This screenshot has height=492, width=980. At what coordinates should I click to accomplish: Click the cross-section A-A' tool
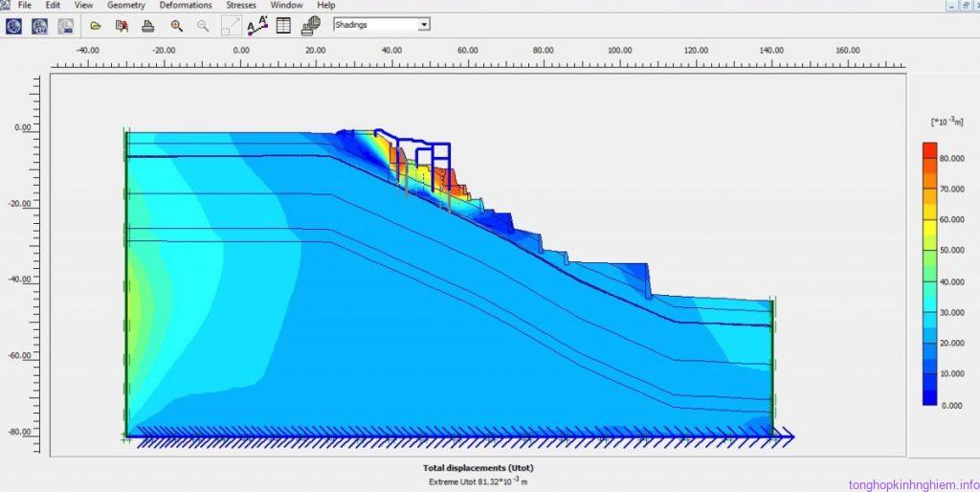257,26
